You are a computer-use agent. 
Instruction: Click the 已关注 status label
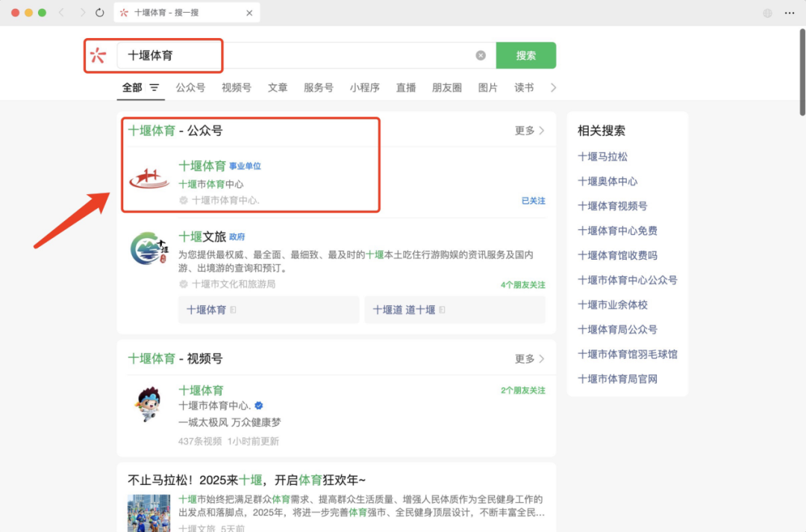(534, 201)
